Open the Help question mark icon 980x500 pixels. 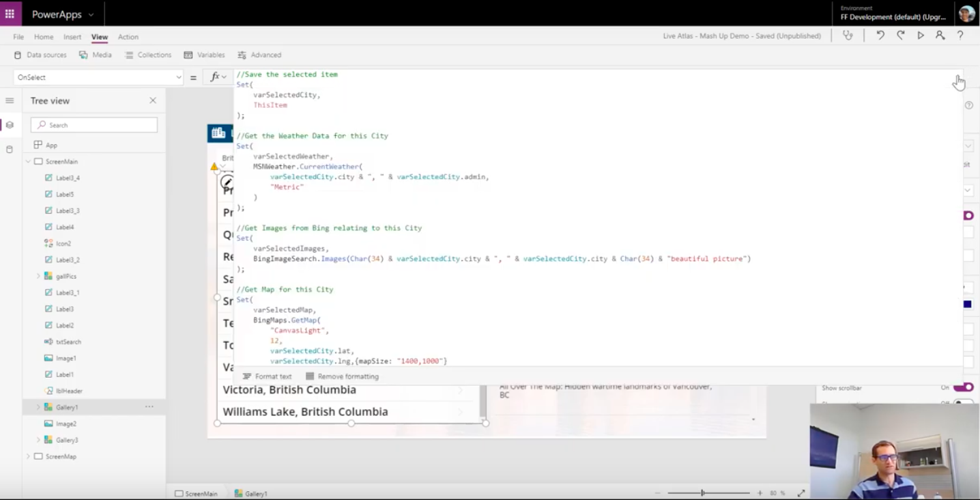960,36
